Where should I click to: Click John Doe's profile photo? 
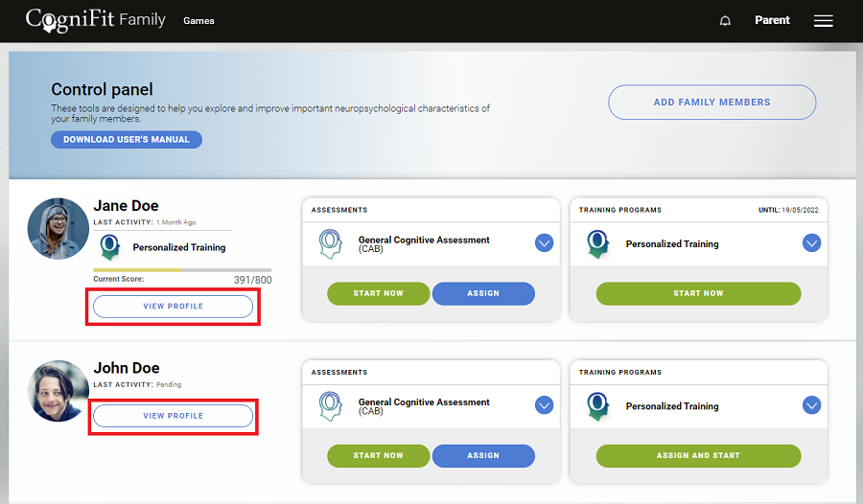58,391
